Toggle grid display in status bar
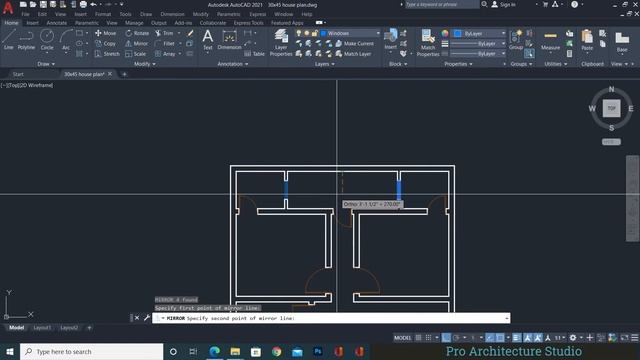Image resolution: width=640 pixels, height=360 pixels. point(418,338)
